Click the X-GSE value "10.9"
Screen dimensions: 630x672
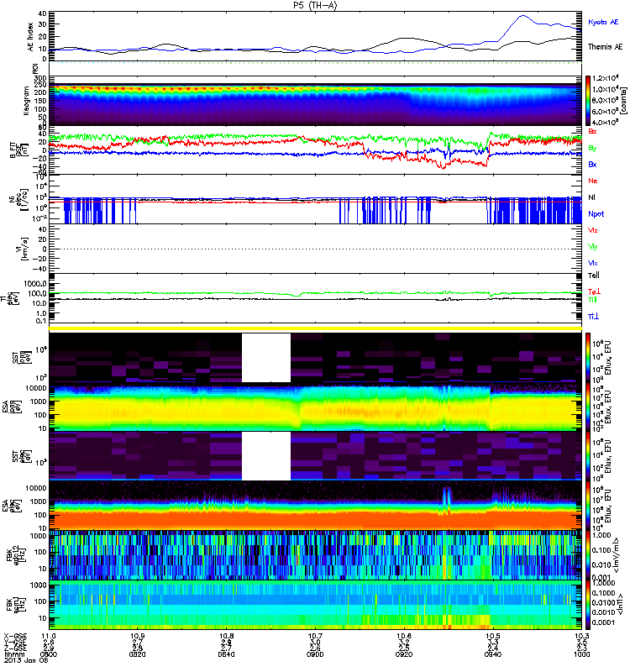[x=137, y=636]
